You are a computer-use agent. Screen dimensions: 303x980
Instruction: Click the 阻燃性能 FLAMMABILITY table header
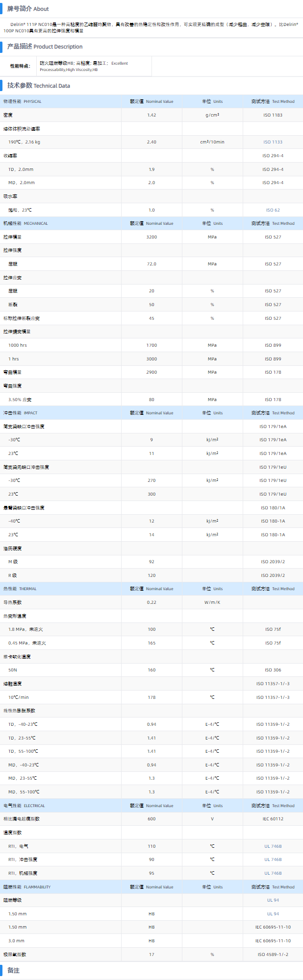click(x=27, y=887)
